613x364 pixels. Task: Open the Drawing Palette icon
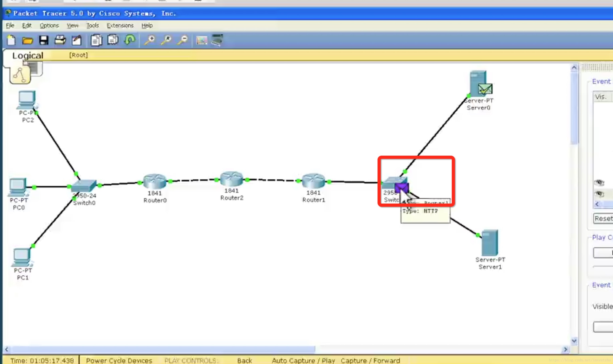coord(202,41)
